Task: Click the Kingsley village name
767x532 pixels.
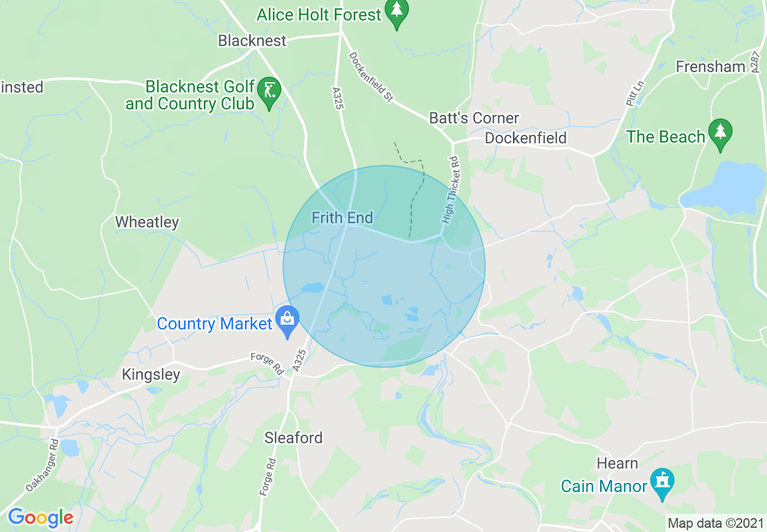Action: [151, 375]
